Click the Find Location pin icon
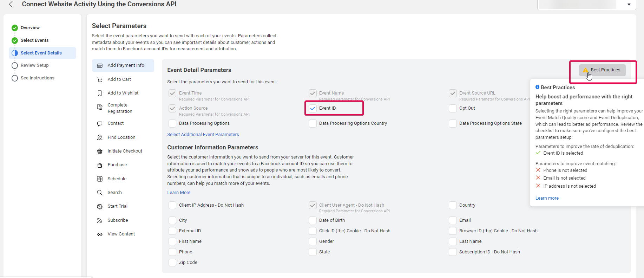The height and width of the screenshot is (278, 644). pyautogui.click(x=100, y=137)
